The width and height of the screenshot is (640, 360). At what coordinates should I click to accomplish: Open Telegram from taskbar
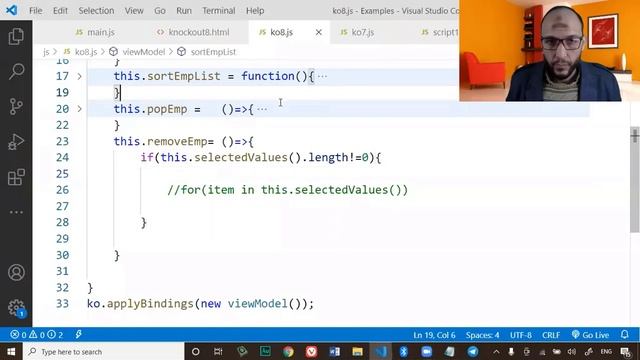pyautogui.click(x=473, y=351)
